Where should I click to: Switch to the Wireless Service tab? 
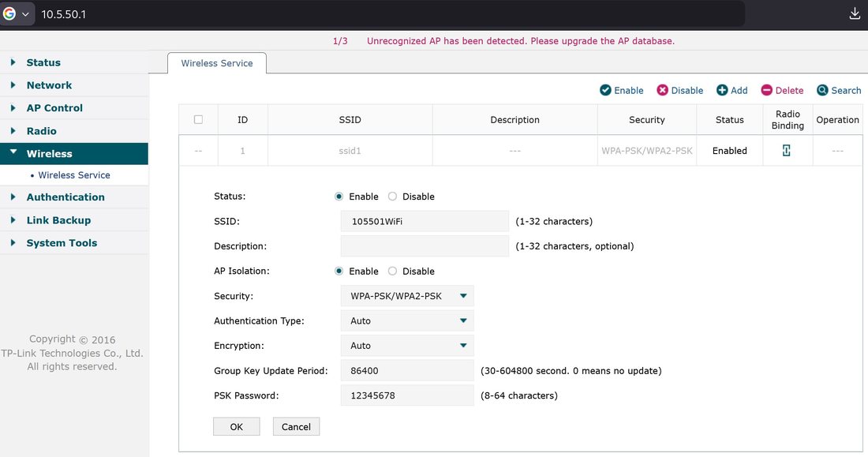[x=217, y=63]
